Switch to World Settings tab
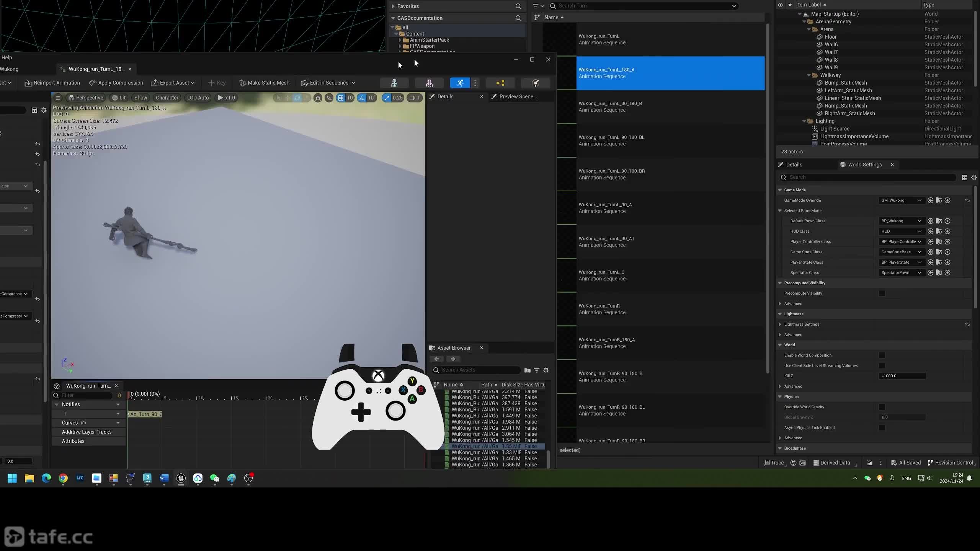980x551 pixels. coord(864,165)
